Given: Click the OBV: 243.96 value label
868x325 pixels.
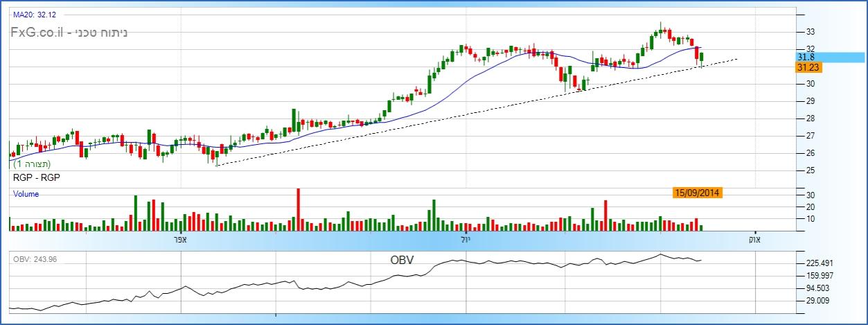Looking at the screenshot, I should coord(35,259).
